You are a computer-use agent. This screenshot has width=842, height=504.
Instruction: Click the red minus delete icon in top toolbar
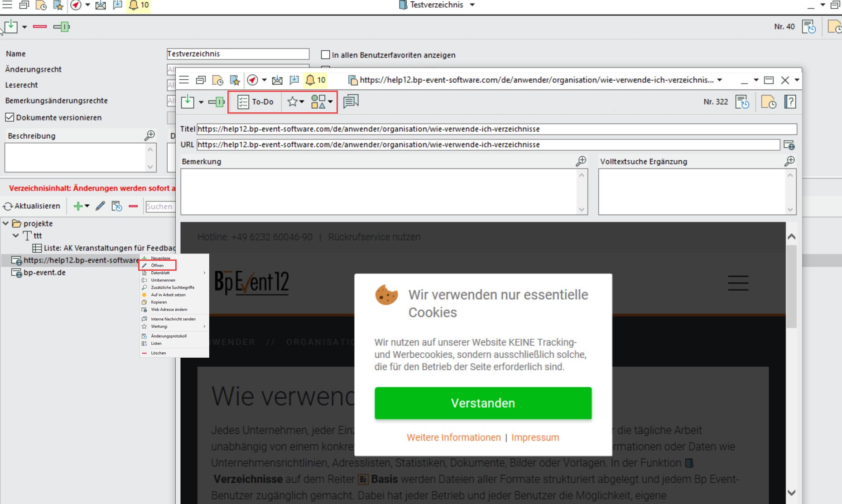pyautogui.click(x=40, y=27)
